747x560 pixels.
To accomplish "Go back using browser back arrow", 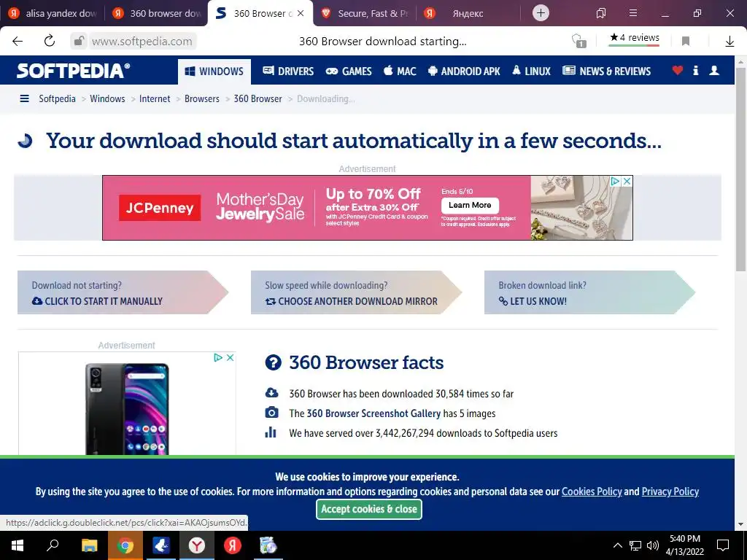I will coord(18,42).
